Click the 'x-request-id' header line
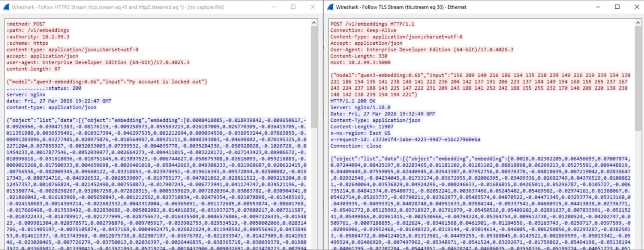Viewport: 644px width, 250px height. (405, 139)
